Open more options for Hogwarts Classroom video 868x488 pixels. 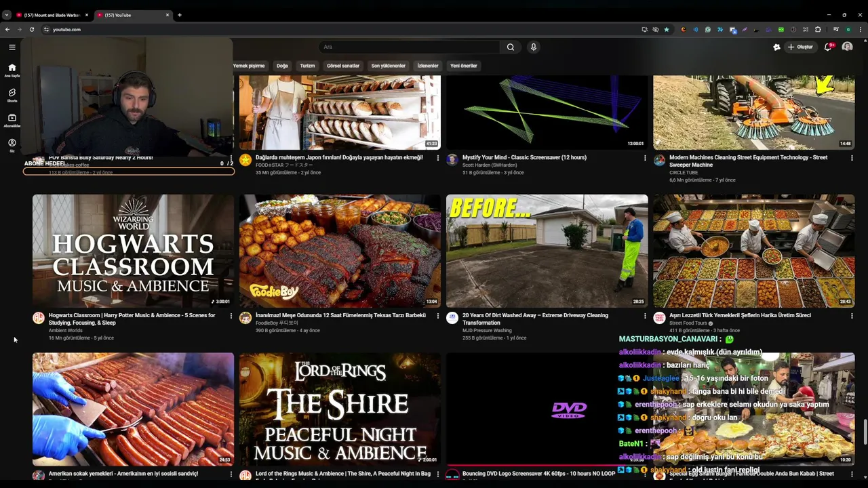(231, 316)
